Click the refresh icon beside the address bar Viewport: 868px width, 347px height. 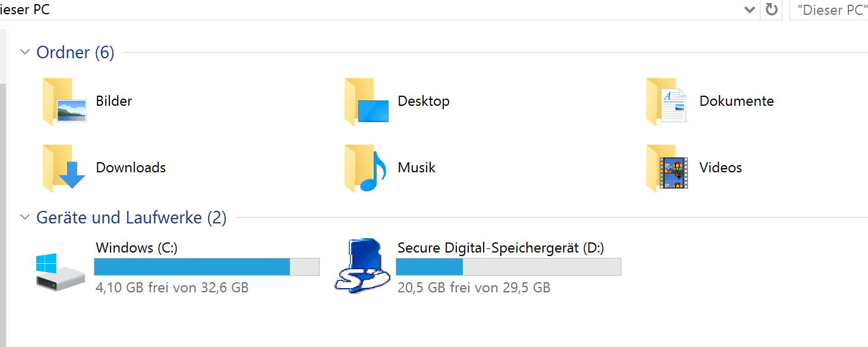tap(771, 10)
